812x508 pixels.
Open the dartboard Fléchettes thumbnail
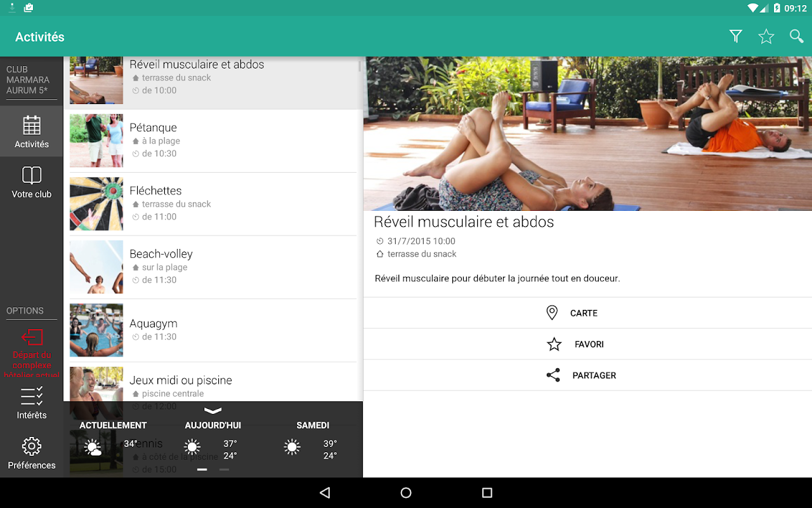(x=96, y=204)
